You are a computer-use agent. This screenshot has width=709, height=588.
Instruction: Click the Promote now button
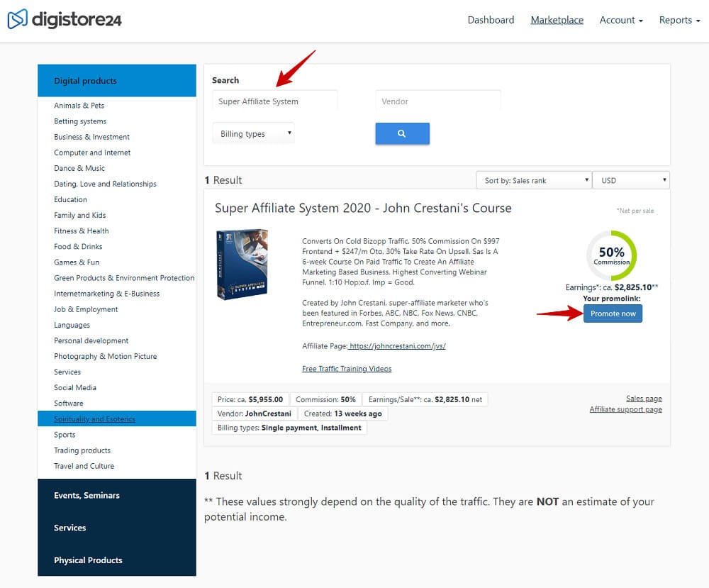[x=613, y=314]
